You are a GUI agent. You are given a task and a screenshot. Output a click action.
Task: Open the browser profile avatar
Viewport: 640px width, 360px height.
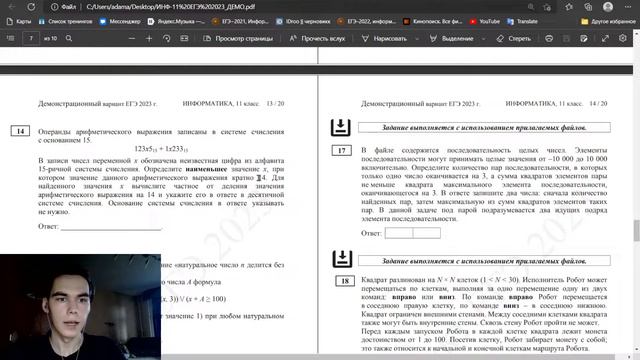click(x=608, y=7)
